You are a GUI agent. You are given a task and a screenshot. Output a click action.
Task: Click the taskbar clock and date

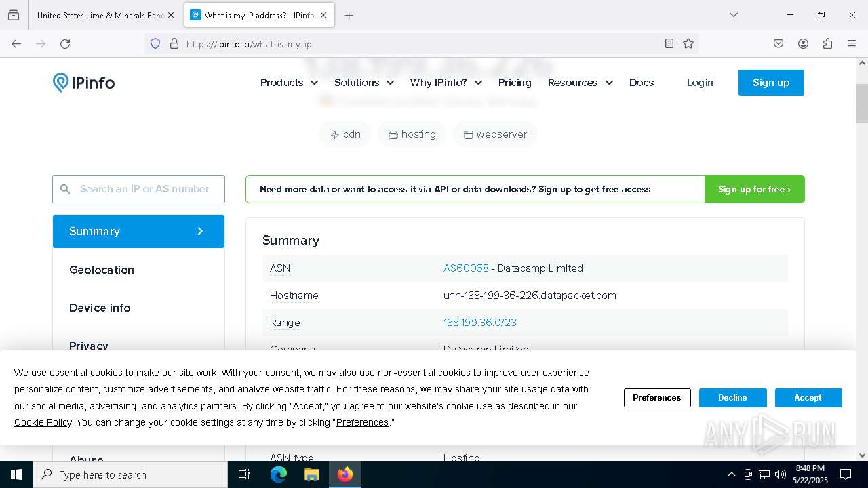pyautogui.click(x=810, y=474)
